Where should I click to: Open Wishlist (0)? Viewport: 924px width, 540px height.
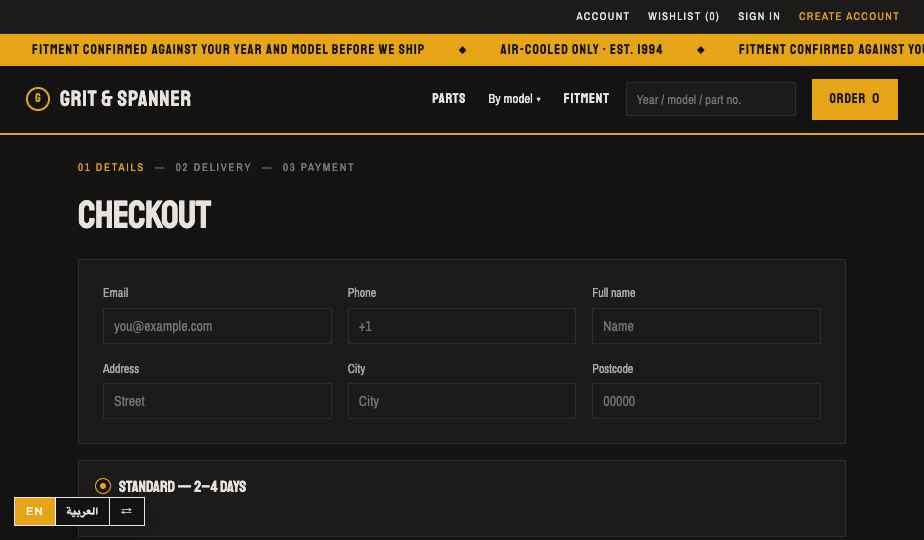(684, 17)
